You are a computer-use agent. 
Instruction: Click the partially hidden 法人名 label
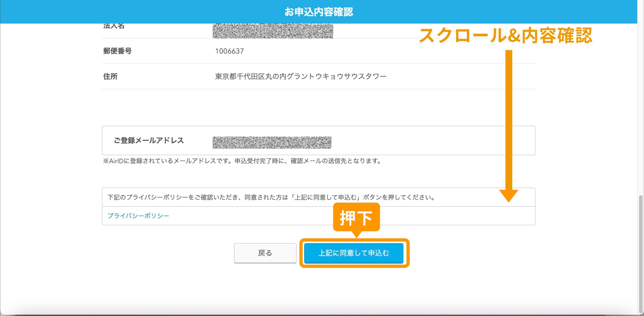[114, 26]
